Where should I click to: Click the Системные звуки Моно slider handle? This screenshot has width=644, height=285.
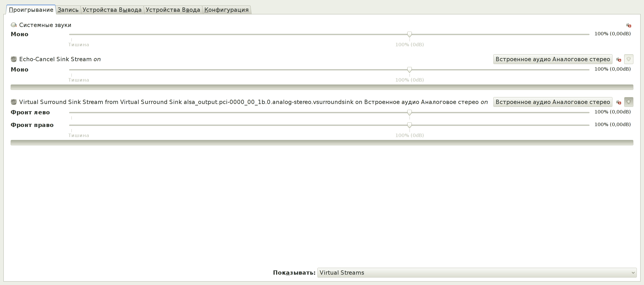(410, 34)
